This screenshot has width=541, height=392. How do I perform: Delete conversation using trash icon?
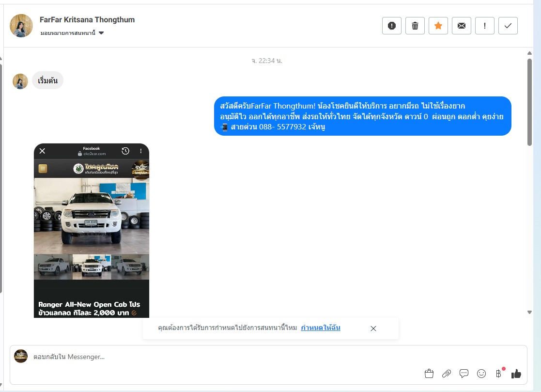(415, 26)
